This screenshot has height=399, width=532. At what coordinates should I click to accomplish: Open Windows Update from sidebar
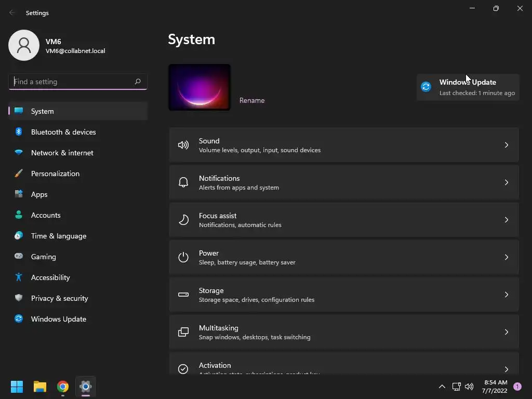pos(78,318)
